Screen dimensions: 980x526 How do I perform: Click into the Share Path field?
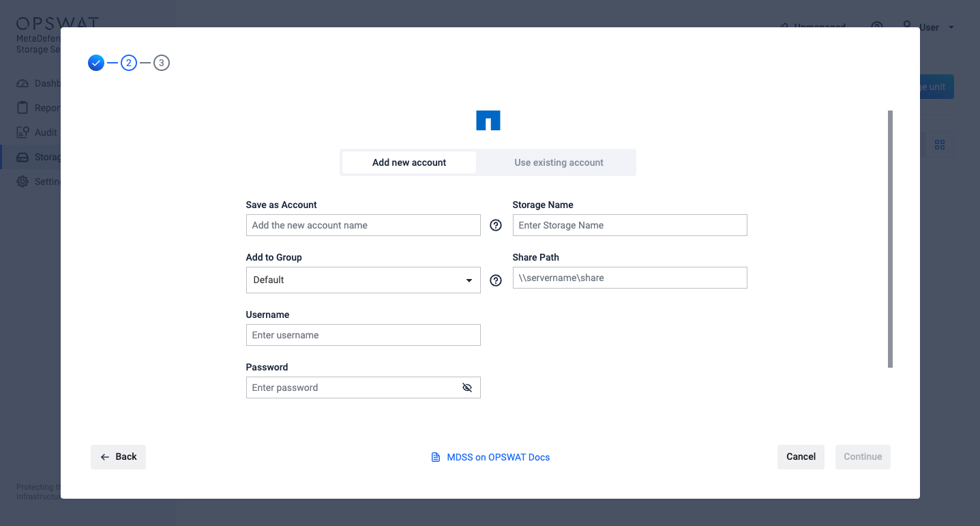click(x=630, y=278)
